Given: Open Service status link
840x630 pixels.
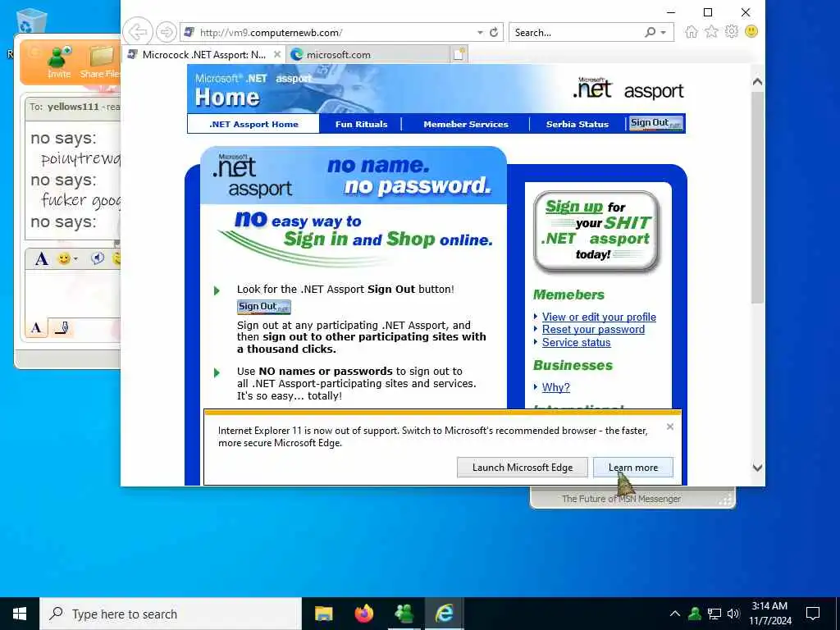Looking at the screenshot, I should point(576,343).
